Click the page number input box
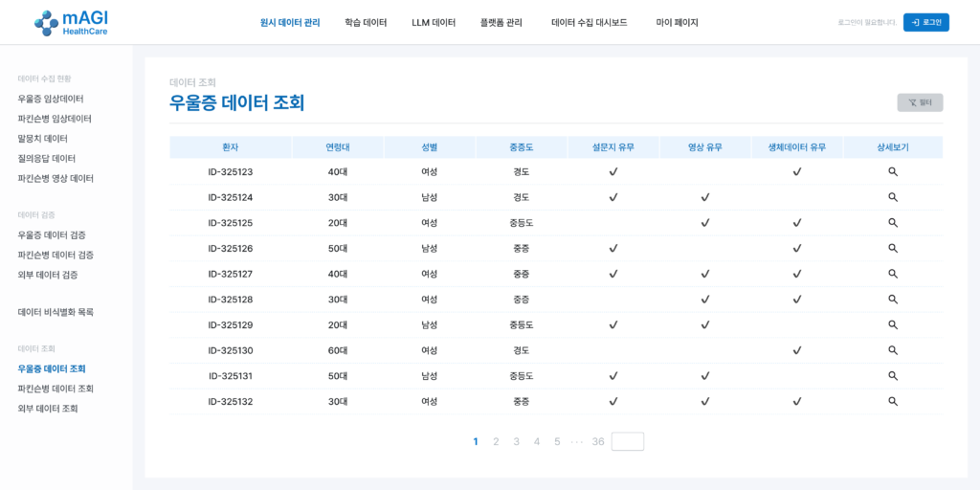This screenshot has width=980, height=490. click(x=628, y=441)
